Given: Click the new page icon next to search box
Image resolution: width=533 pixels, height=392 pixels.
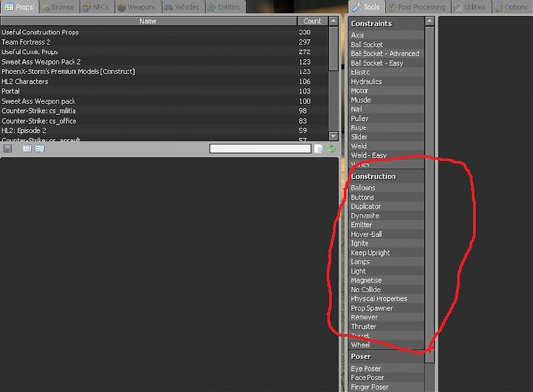Looking at the screenshot, I should click(x=318, y=148).
